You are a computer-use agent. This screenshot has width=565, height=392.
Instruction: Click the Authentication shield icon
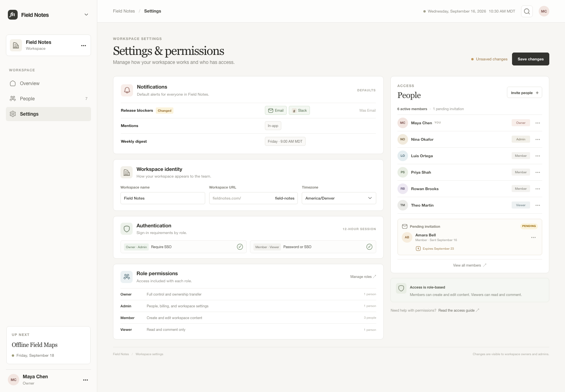pos(127,229)
